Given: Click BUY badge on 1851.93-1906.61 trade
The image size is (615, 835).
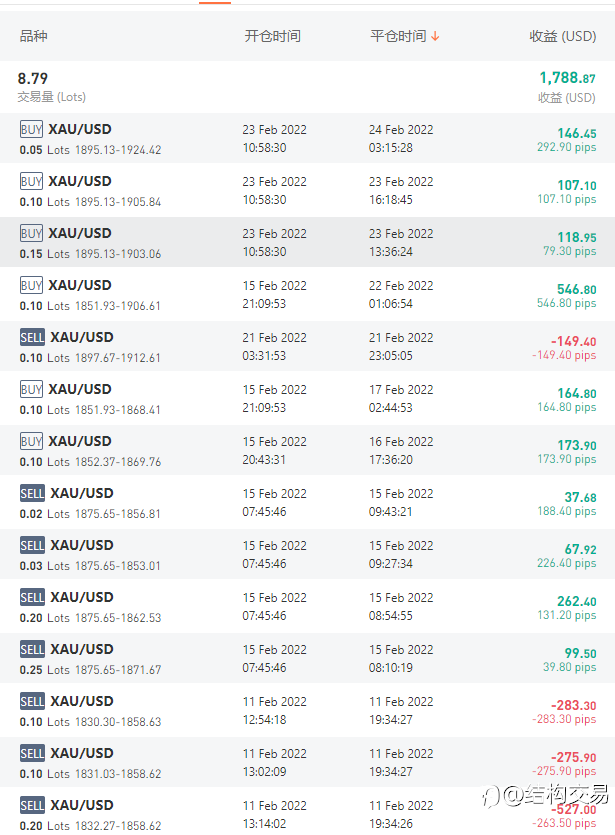Looking at the screenshot, I should click(31, 285).
